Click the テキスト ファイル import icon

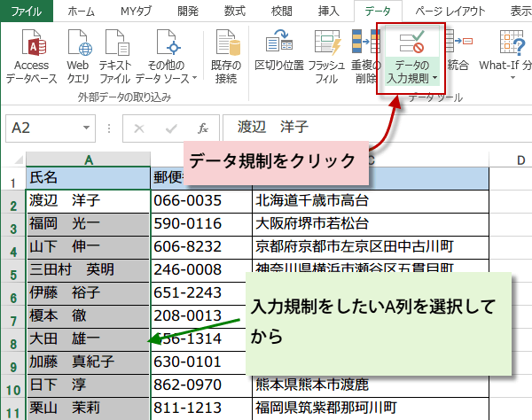pyautogui.click(x=115, y=52)
